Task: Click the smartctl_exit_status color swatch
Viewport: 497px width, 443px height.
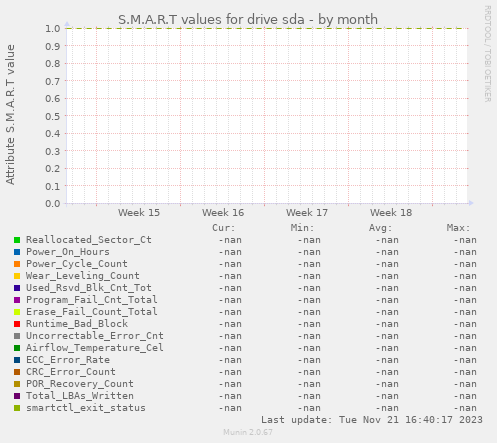Action: click(17, 408)
